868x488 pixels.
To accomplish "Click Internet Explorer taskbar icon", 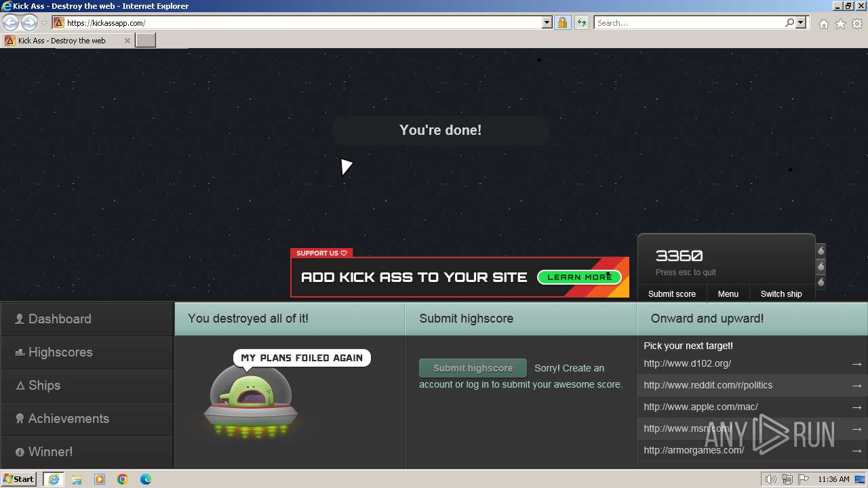I will [x=54, y=479].
